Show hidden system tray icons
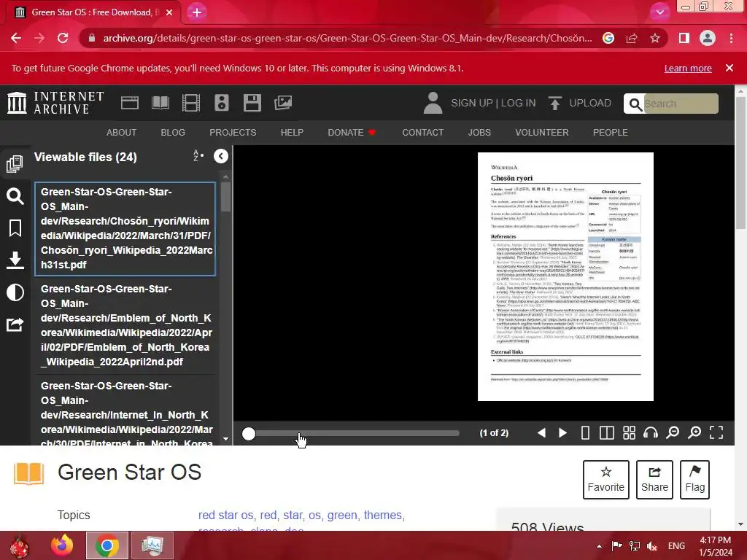This screenshot has width=747, height=560. pyautogui.click(x=599, y=546)
